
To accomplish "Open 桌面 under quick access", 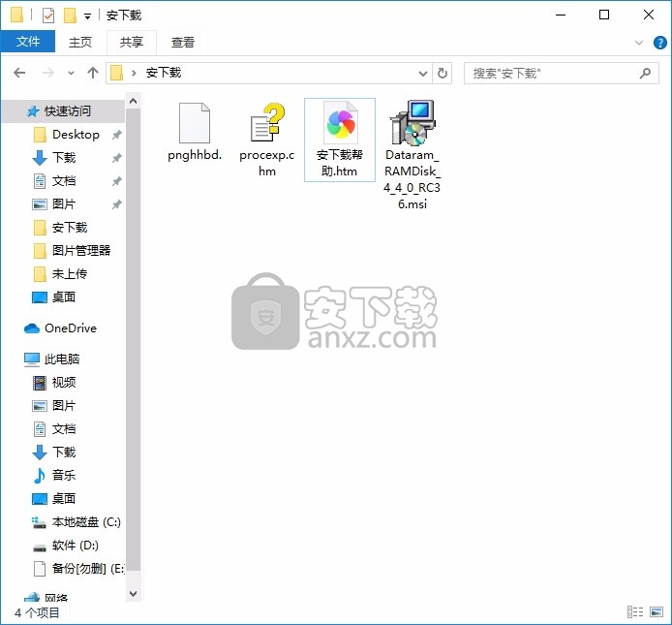I will tap(54, 297).
